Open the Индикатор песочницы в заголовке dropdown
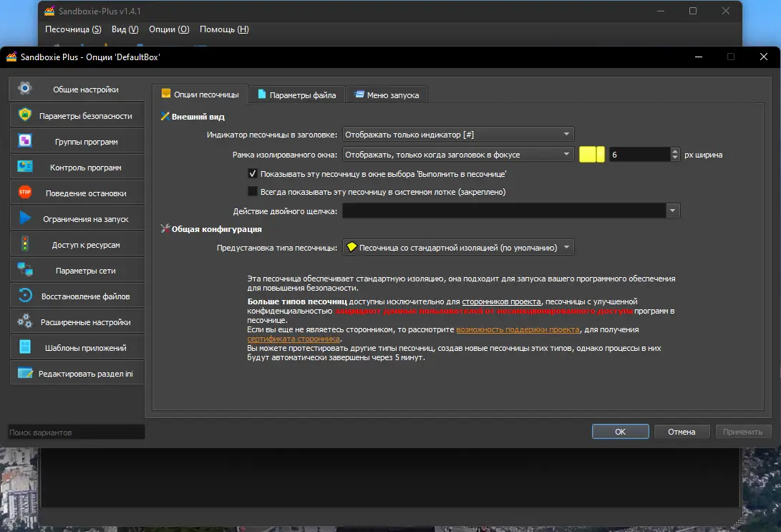Image resolution: width=781 pixels, height=532 pixels. [458, 135]
